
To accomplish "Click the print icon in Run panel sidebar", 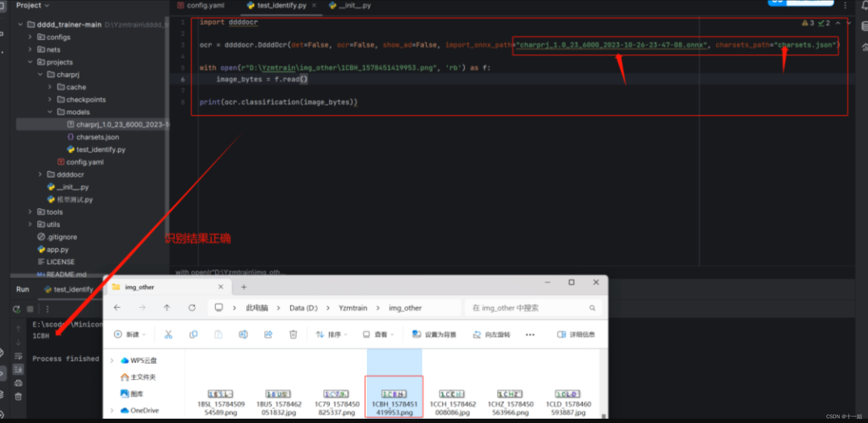I will click(x=18, y=383).
